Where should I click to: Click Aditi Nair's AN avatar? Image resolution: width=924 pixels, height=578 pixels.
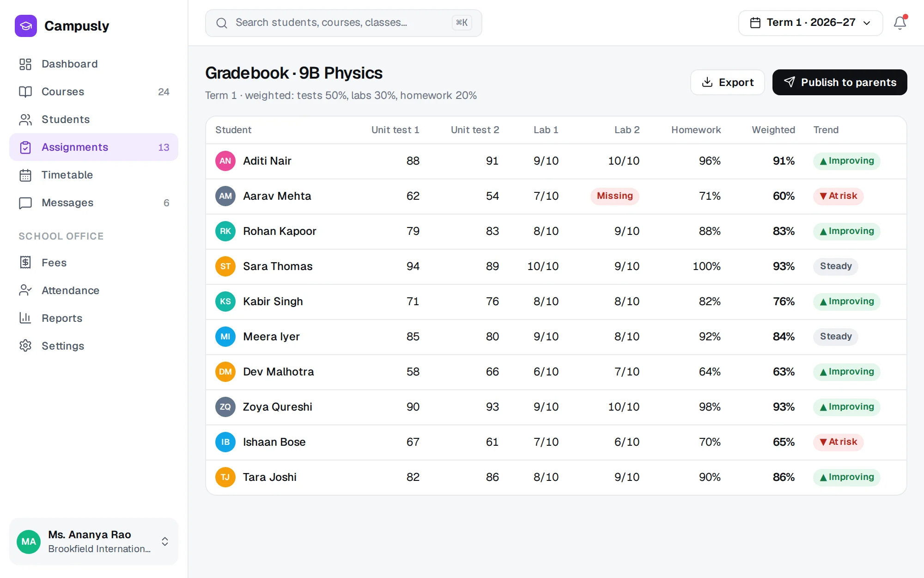click(x=225, y=161)
